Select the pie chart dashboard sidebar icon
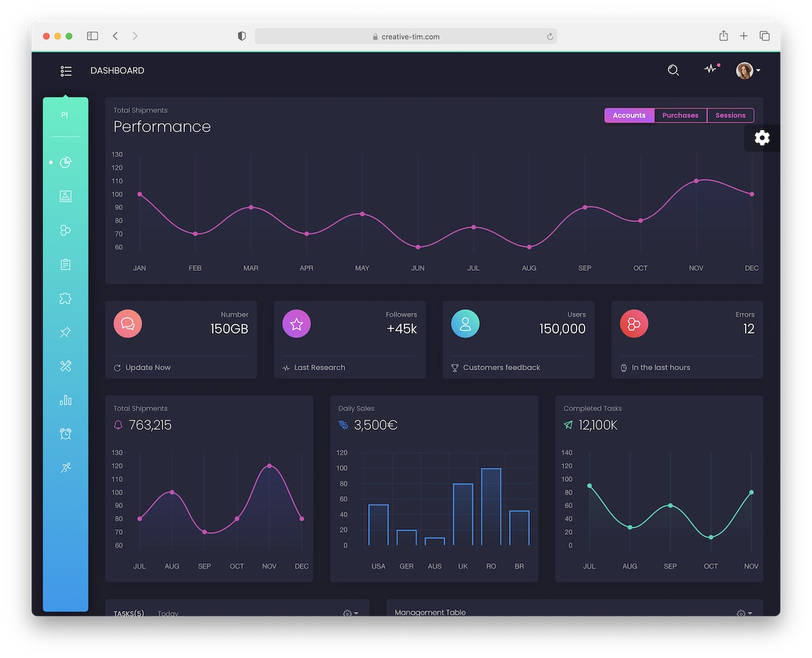Viewport: 812px width, 658px height. 66,162
